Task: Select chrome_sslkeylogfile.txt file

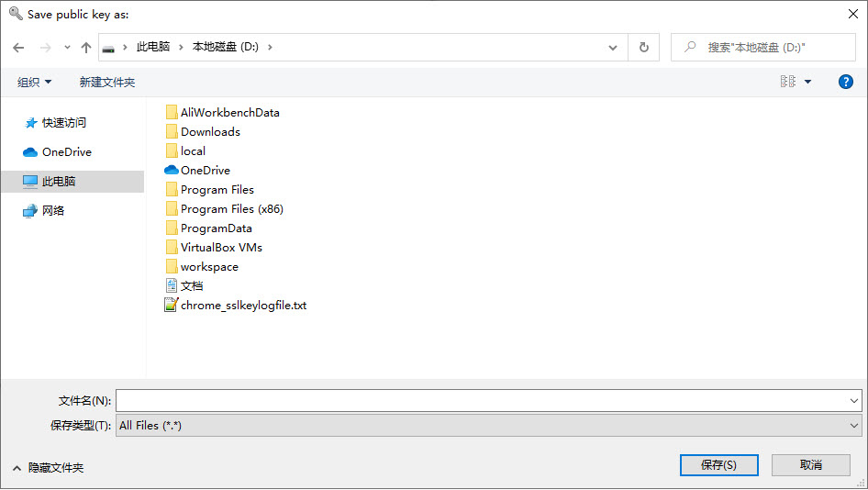Action: (x=243, y=306)
